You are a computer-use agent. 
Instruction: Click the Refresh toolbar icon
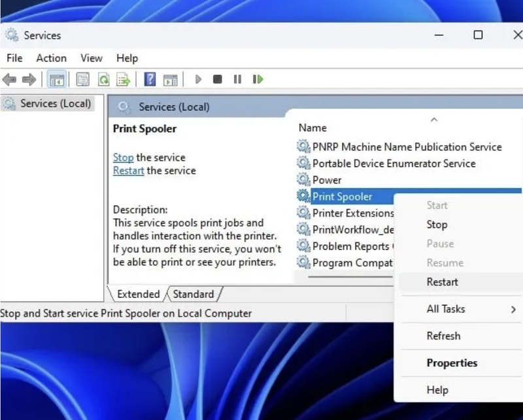tap(104, 80)
